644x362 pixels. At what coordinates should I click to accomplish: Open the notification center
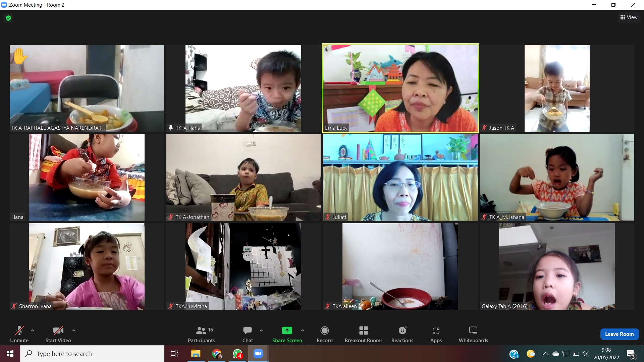631,354
